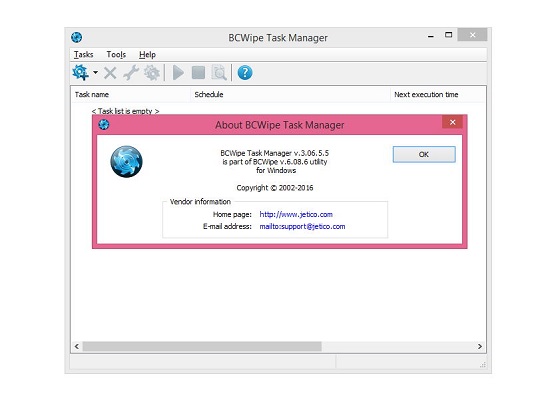Viewport: 550px width, 400px height.
Task: Click the grayed gear options icon
Action: (x=152, y=73)
